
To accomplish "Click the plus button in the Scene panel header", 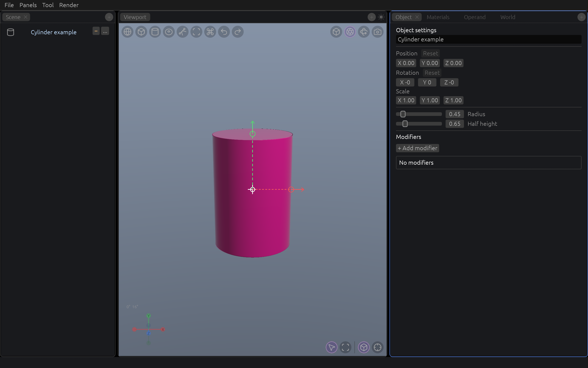I will [x=109, y=17].
